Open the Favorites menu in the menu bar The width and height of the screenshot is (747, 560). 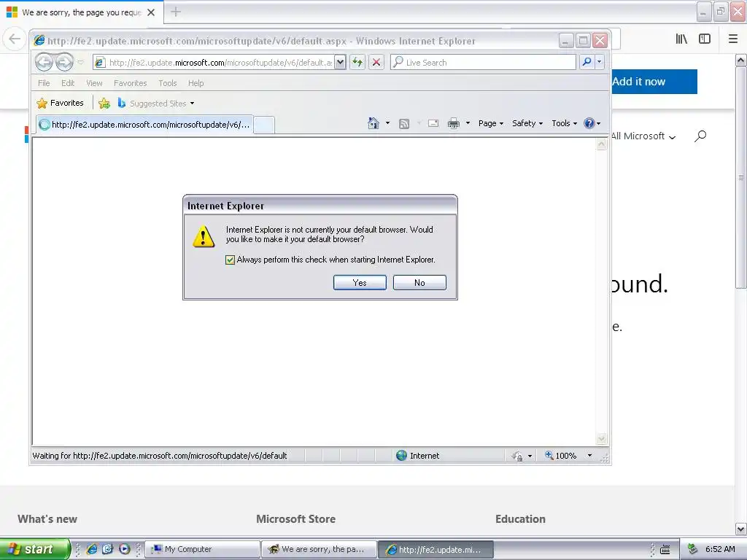(130, 83)
